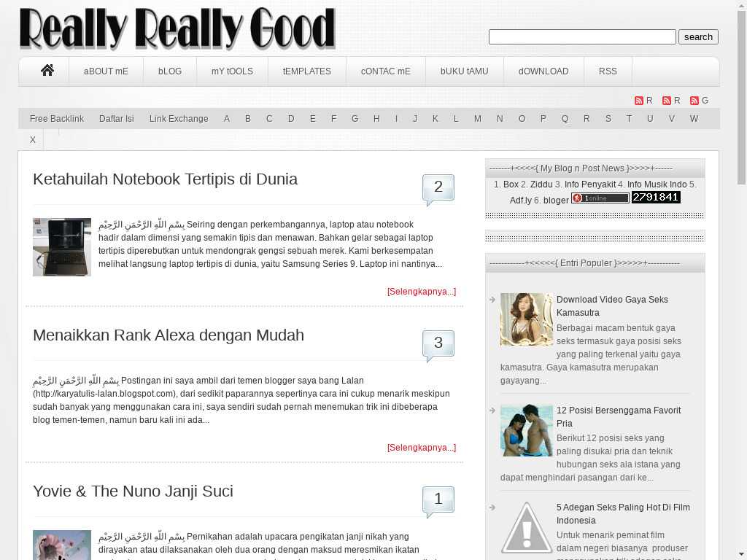Click thumbnail of Download Video Gaya entry
Viewport: 747px width, 560px height.
[x=527, y=319]
